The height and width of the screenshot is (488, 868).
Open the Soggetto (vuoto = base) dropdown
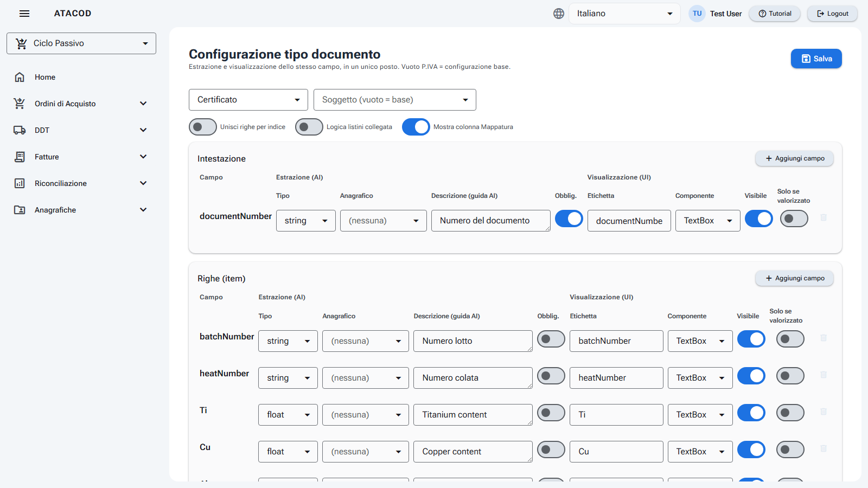click(x=395, y=100)
